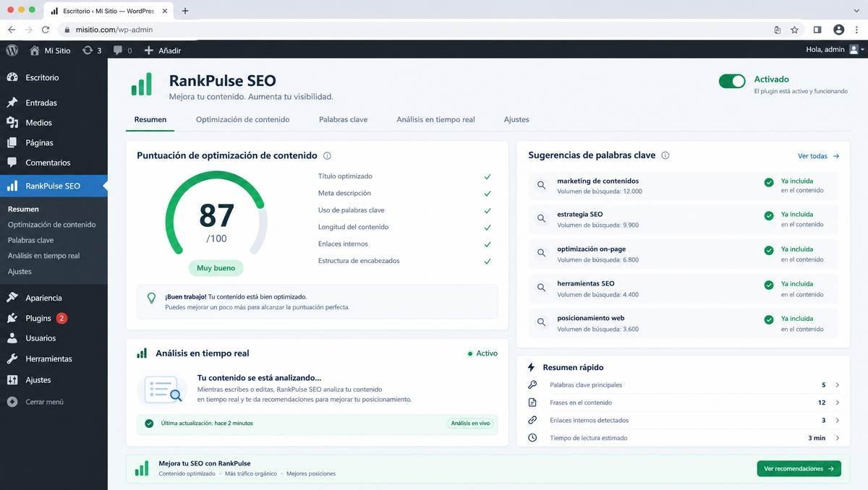Viewport: 868px width, 490px height.
Task: Open browser three-dot menu
Action: (x=858, y=30)
